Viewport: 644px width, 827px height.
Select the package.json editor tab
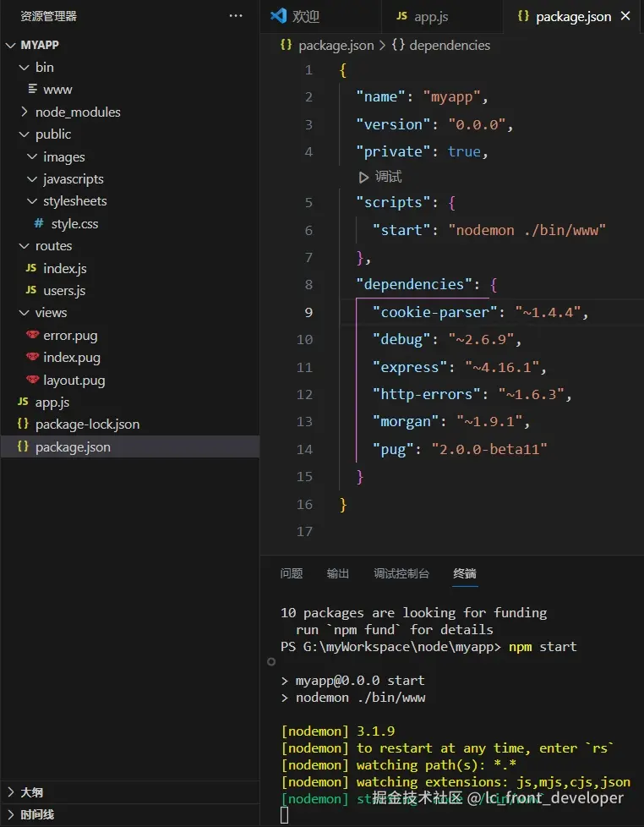point(573,16)
